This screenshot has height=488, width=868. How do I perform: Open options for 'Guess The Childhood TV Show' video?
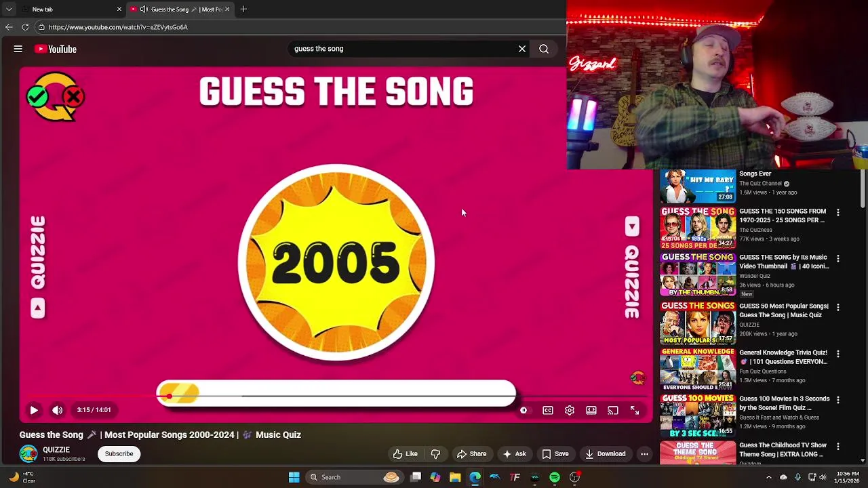(x=838, y=447)
